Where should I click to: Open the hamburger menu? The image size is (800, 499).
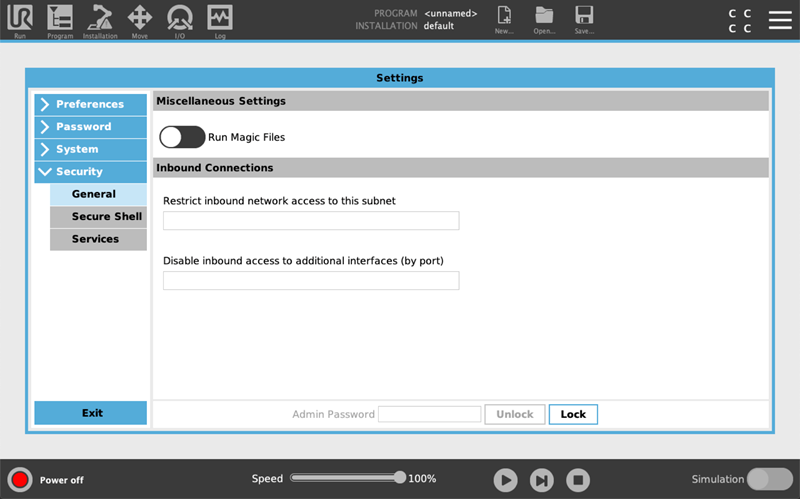tap(780, 20)
